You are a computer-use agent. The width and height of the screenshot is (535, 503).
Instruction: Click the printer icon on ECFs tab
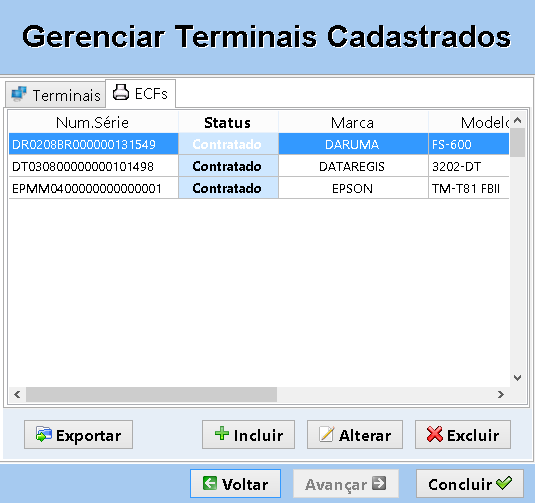pyautogui.click(x=121, y=92)
